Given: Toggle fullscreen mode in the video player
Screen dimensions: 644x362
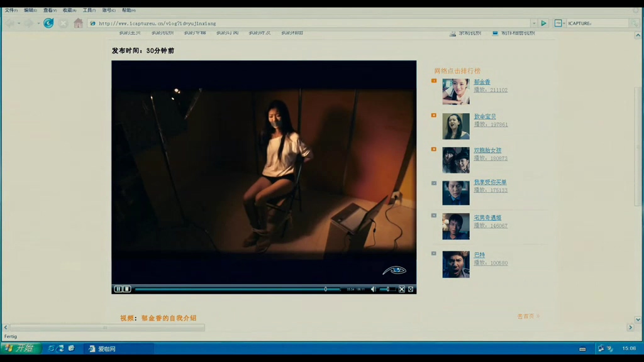Looking at the screenshot, I should click(x=402, y=289).
